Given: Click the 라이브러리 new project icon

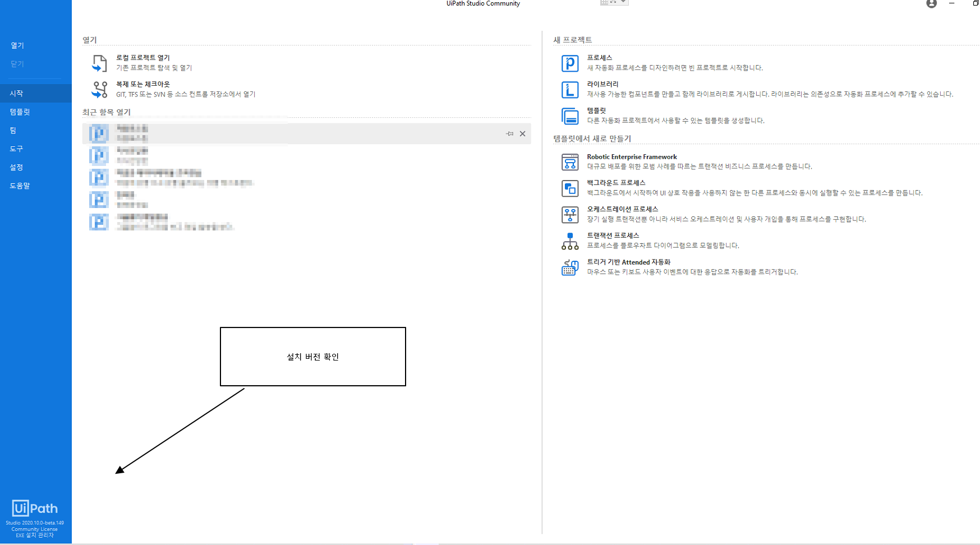Looking at the screenshot, I should coord(570,90).
